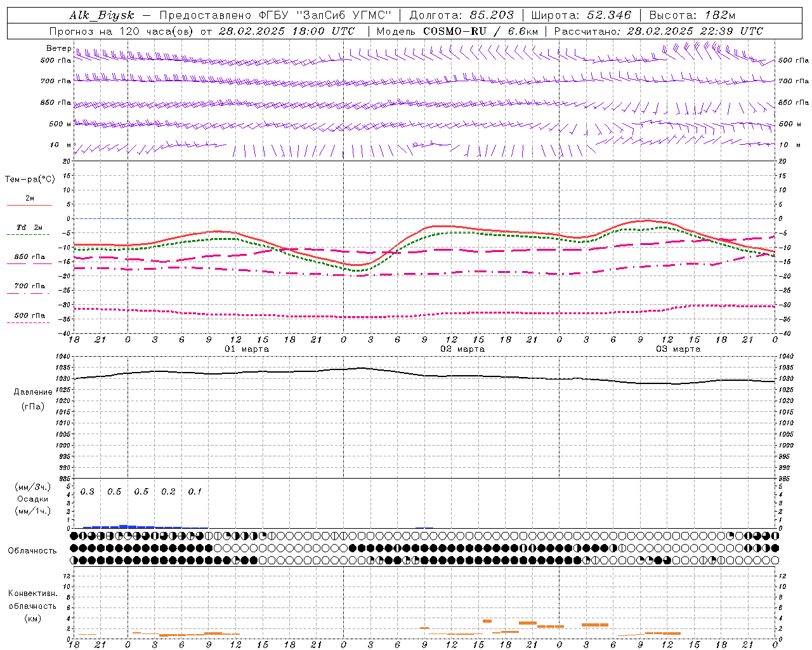Click the station name "Alk_Biysk" in the header
Image resolution: width=812 pixels, height=650 pixels.
101,16
